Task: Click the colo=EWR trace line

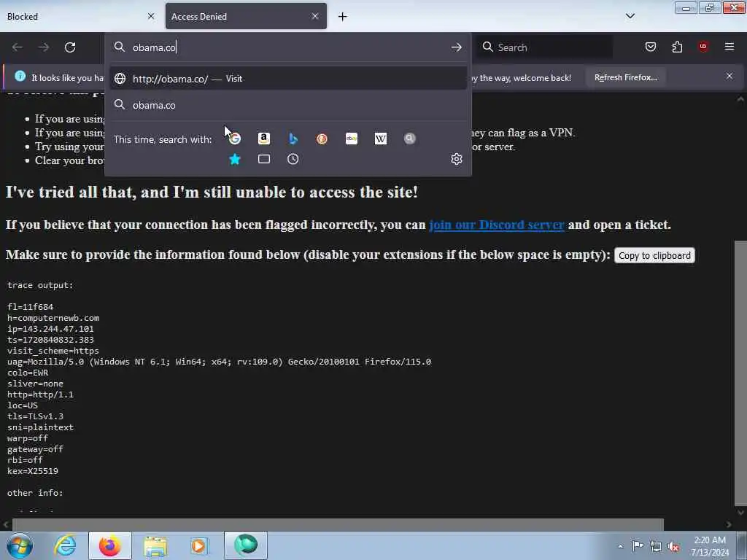Action: 28,373
